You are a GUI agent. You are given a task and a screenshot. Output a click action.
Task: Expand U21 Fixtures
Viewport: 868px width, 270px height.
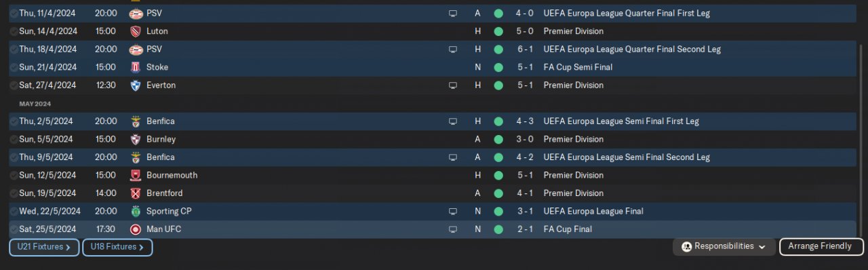pos(44,247)
